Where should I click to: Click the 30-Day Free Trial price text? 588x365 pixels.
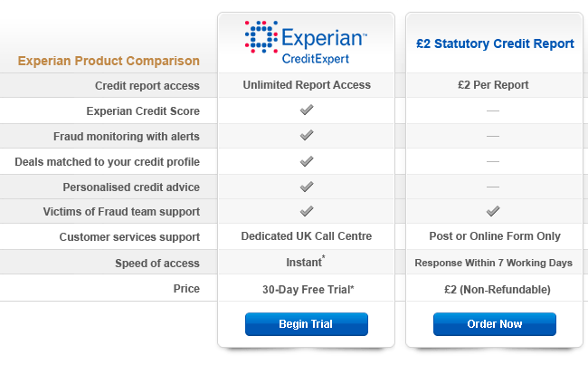(308, 290)
